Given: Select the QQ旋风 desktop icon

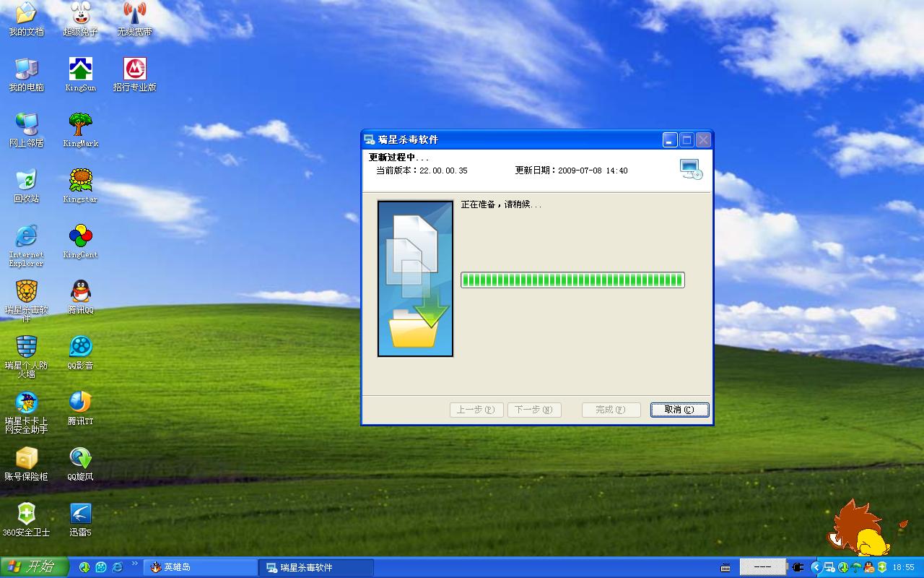Looking at the screenshot, I should (x=80, y=465).
